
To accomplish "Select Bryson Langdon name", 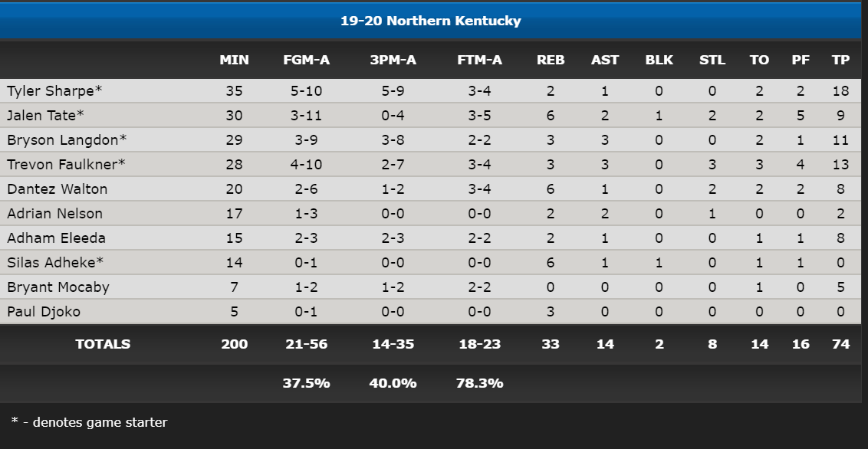I will coord(67,140).
